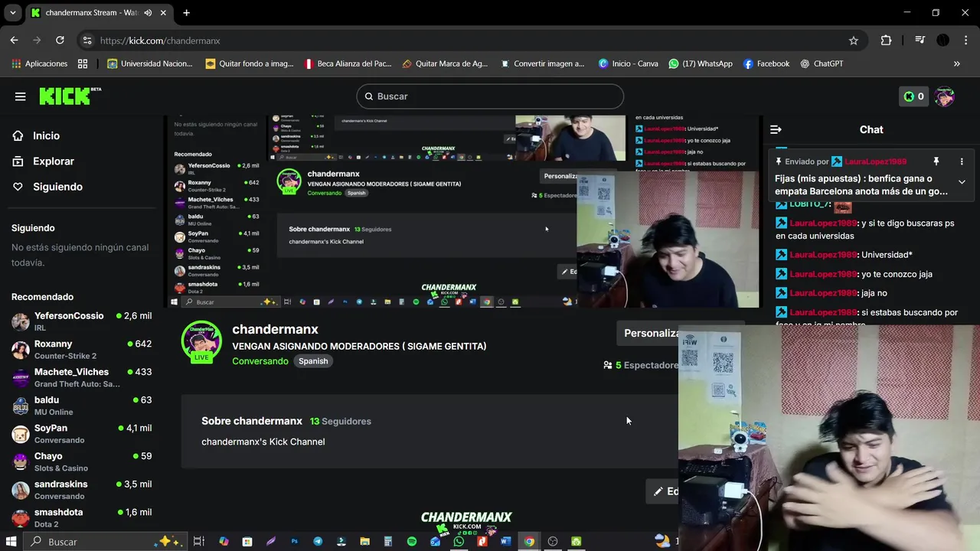Click the Kick logo

pyautogui.click(x=70, y=96)
